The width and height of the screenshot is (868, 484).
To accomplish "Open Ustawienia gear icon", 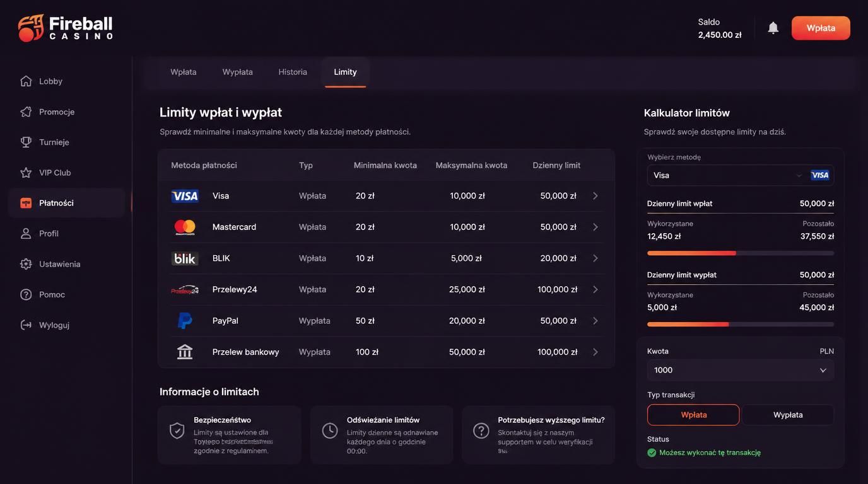I will [26, 263].
